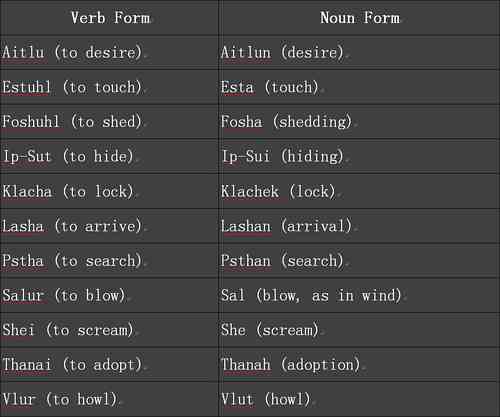This screenshot has width=500, height=417.
Task: Click the Sal (blow, as in wind) cell
Action: [x=359, y=295]
